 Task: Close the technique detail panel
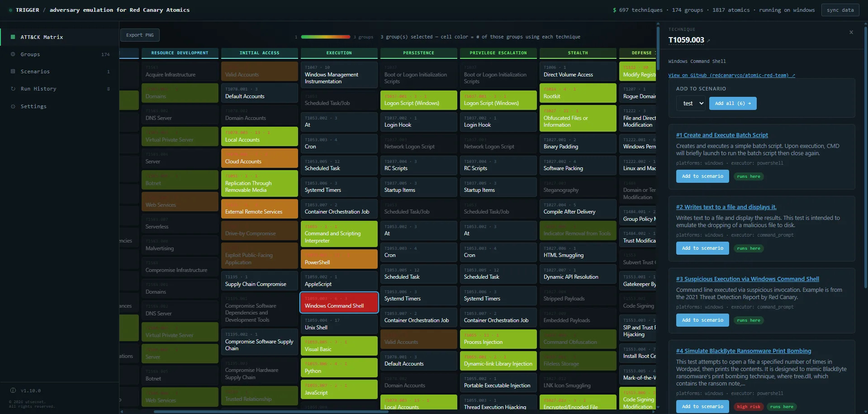851,32
